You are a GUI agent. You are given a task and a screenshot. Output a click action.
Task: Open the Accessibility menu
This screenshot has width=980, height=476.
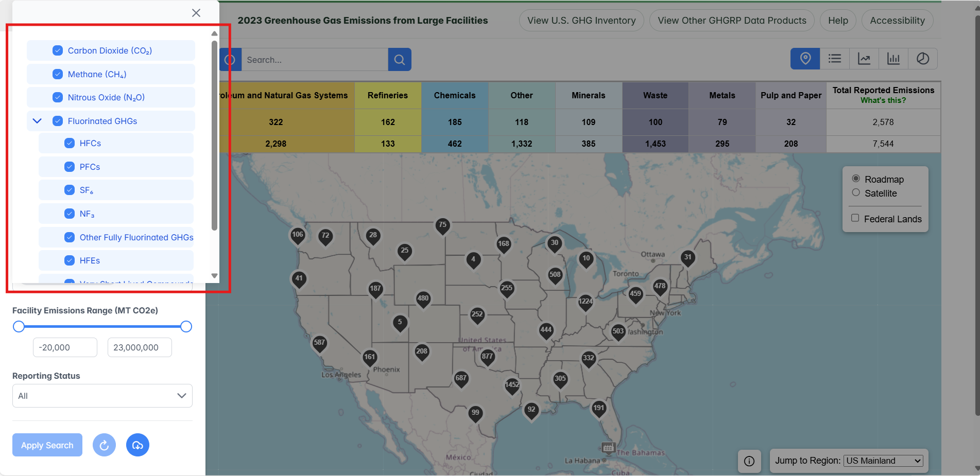tap(897, 20)
